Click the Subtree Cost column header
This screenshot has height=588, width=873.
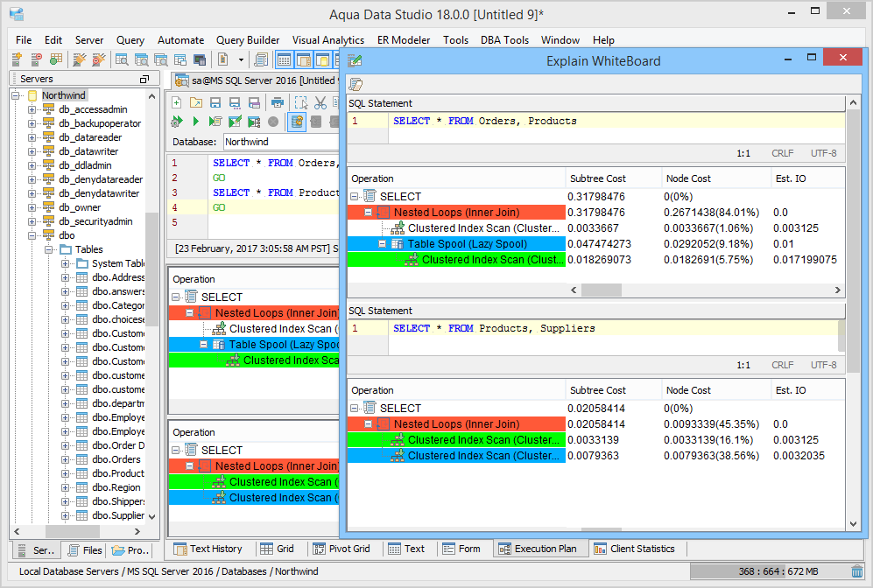pos(598,178)
